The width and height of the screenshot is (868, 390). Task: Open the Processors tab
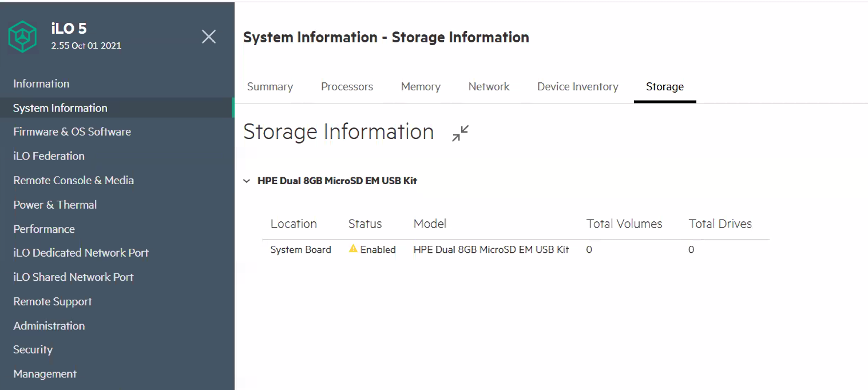pyautogui.click(x=347, y=87)
